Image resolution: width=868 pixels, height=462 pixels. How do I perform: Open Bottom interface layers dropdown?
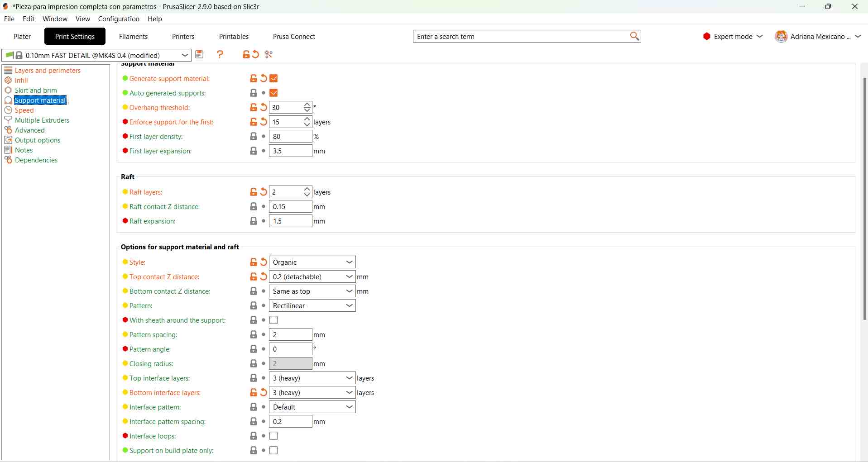pos(312,393)
